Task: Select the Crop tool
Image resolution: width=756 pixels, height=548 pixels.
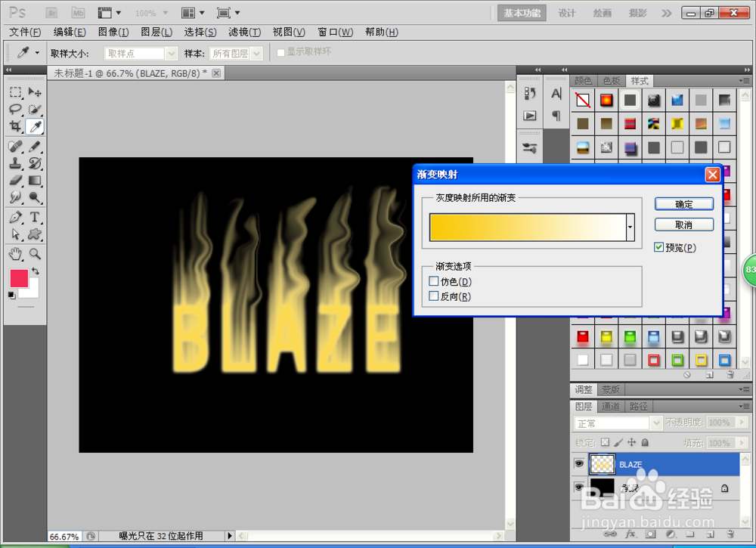Action: (15, 127)
